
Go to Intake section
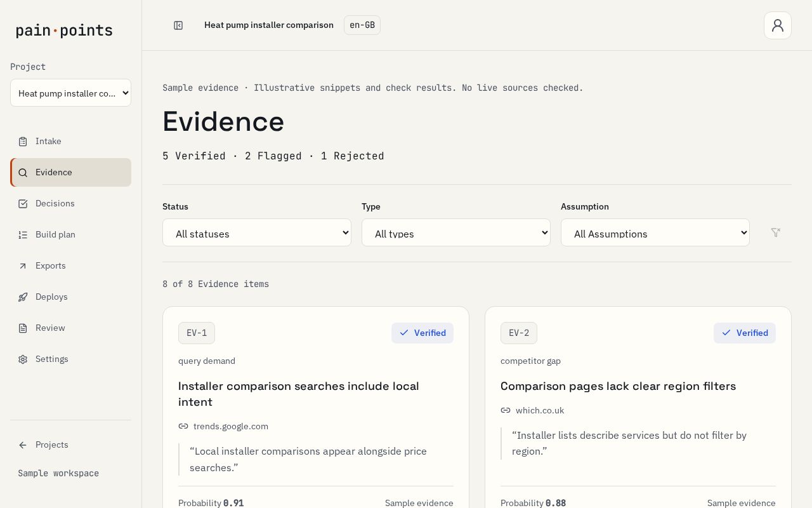point(70,141)
